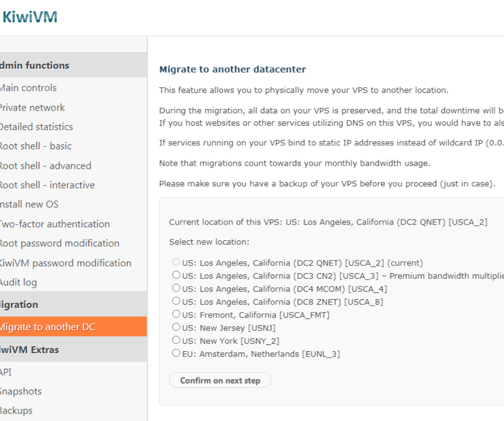Viewport: 504px width, 421px height.
Task: Select Los Angeles DC4 MCOM location
Action: pyautogui.click(x=176, y=288)
